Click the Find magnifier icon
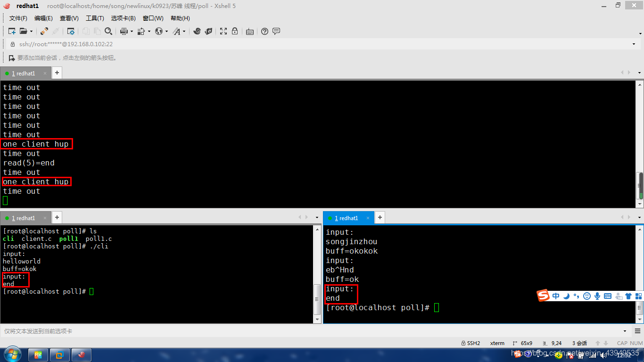Image resolution: width=644 pixels, height=362 pixels. click(108, 31)
